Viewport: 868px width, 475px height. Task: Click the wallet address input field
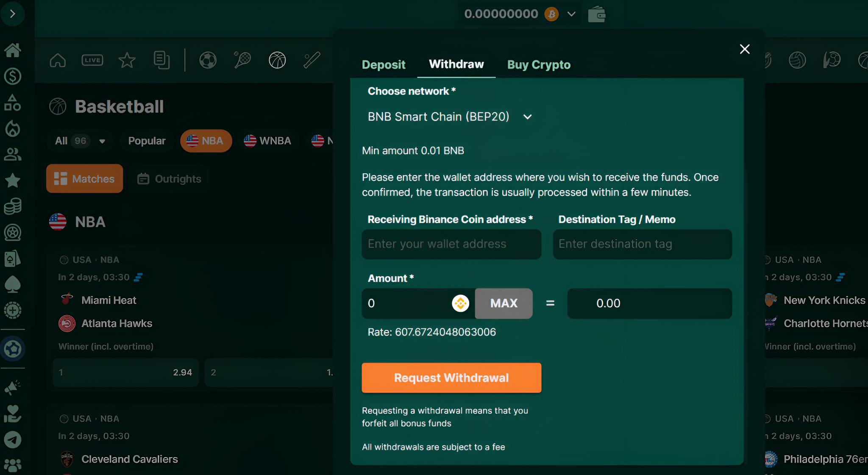point(451,244)
